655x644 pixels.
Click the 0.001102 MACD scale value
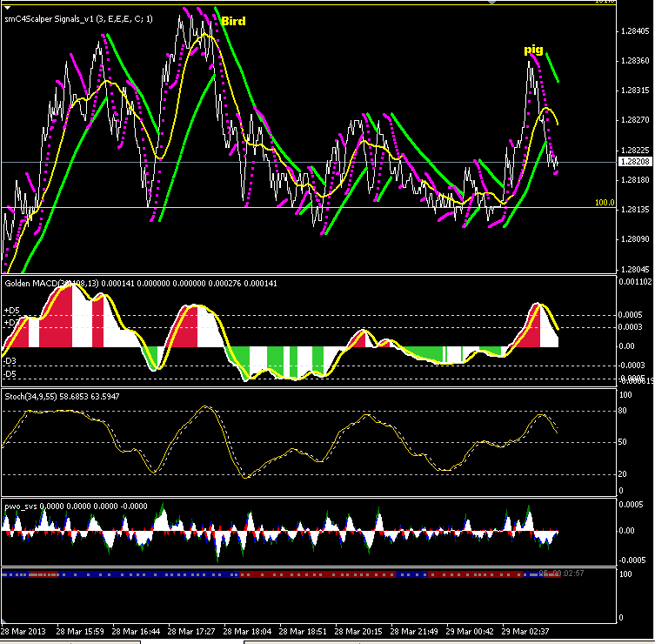(x=635, y=282)
